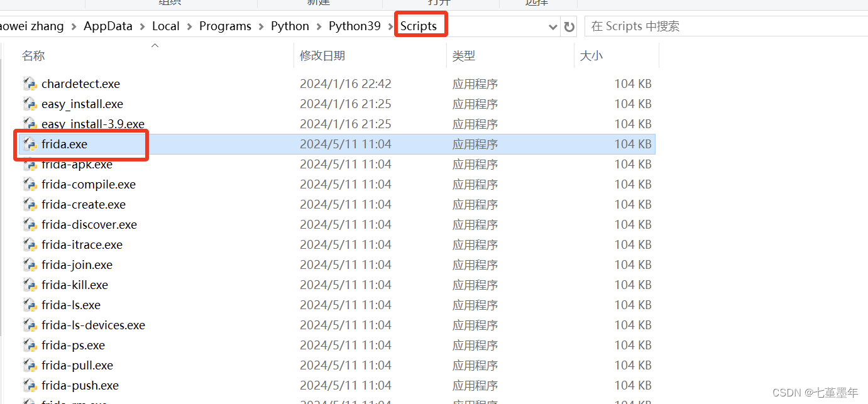Select the frida-ls.exe file name
The width and height of the screenshot is (868, 404).
click(x=71, y=305)
